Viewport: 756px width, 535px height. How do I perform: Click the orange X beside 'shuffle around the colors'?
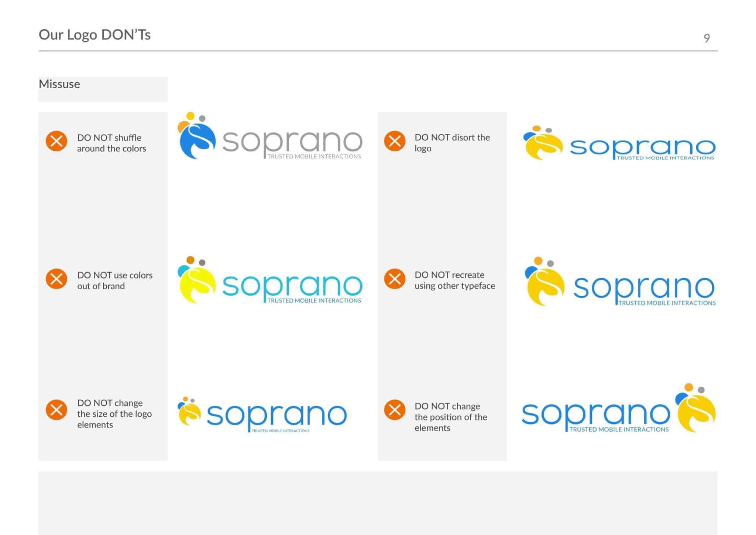(x=56, y=141)
